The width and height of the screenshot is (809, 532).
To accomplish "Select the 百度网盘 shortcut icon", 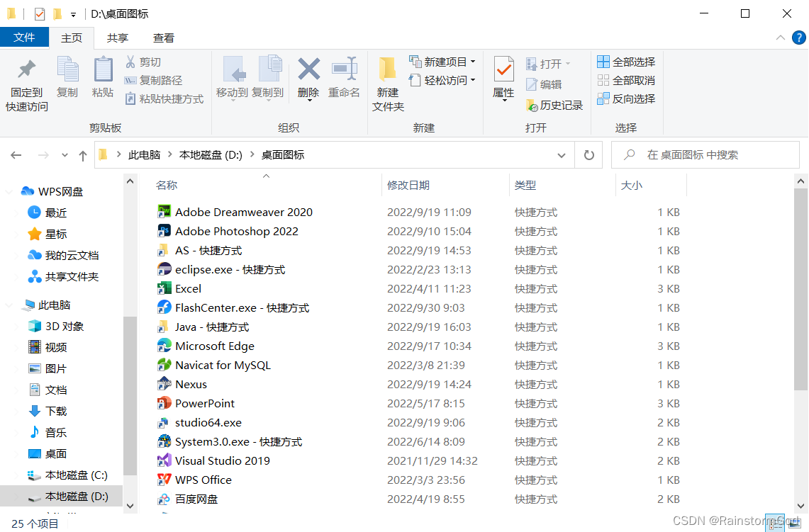I will point(164,499).
